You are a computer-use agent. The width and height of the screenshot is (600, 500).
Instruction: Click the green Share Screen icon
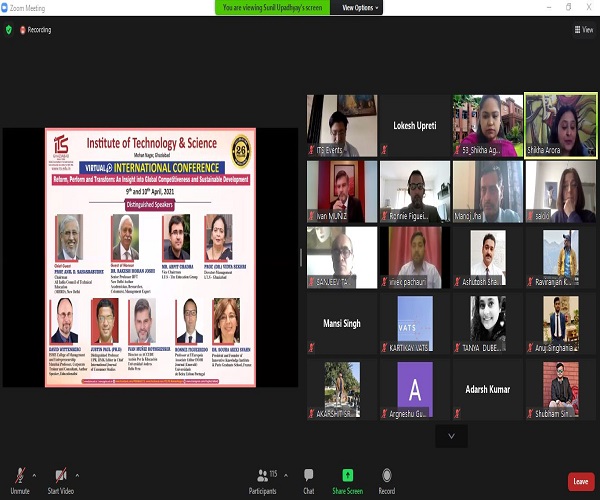pos(347,475)
